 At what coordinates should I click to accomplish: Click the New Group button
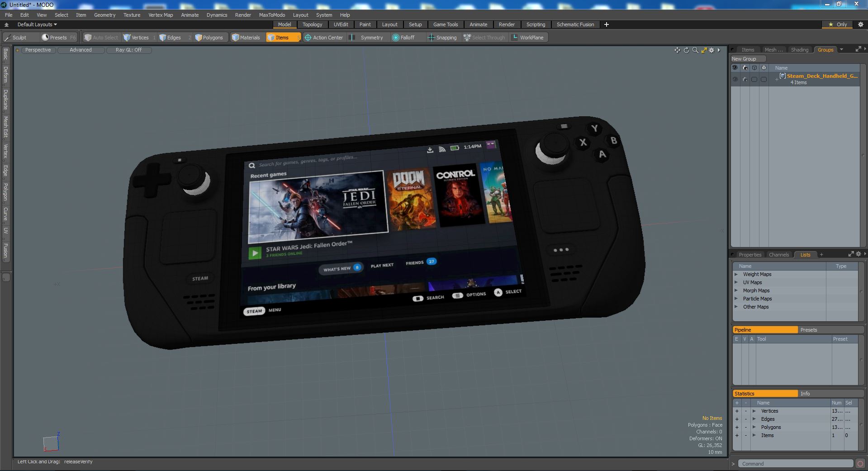(748, 59)
